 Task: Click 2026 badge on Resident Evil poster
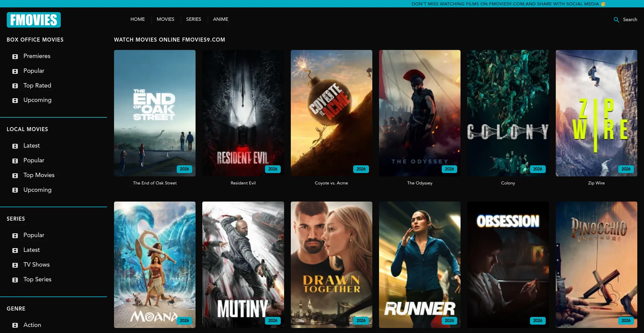pos(273,169)
